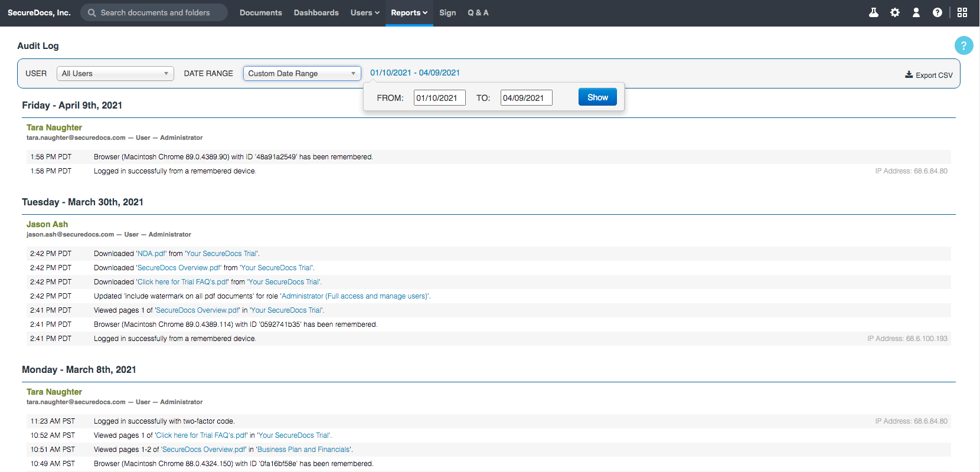Click the top bar help question icon

pos(937,12)
